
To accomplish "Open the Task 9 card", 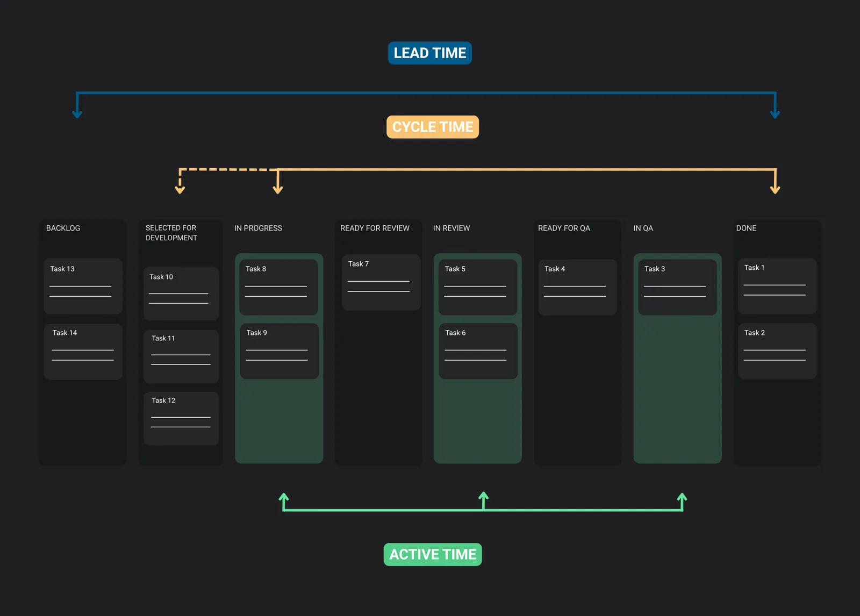I will pyautogui.click(x=279, y=351).
